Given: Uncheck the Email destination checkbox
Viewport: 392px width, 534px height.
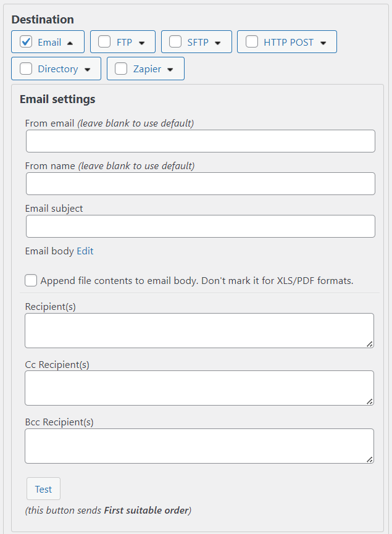Looking at the screenshot, I should coord(26,42).
